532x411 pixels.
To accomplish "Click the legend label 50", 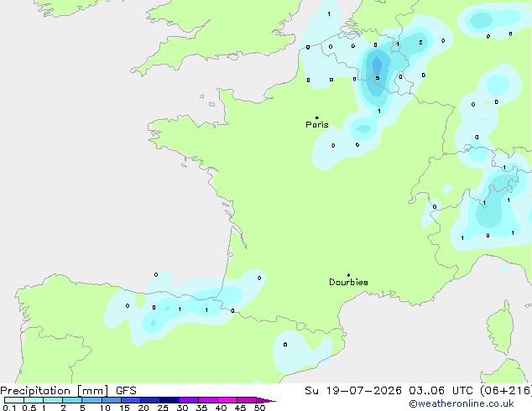I will (259, 408).
